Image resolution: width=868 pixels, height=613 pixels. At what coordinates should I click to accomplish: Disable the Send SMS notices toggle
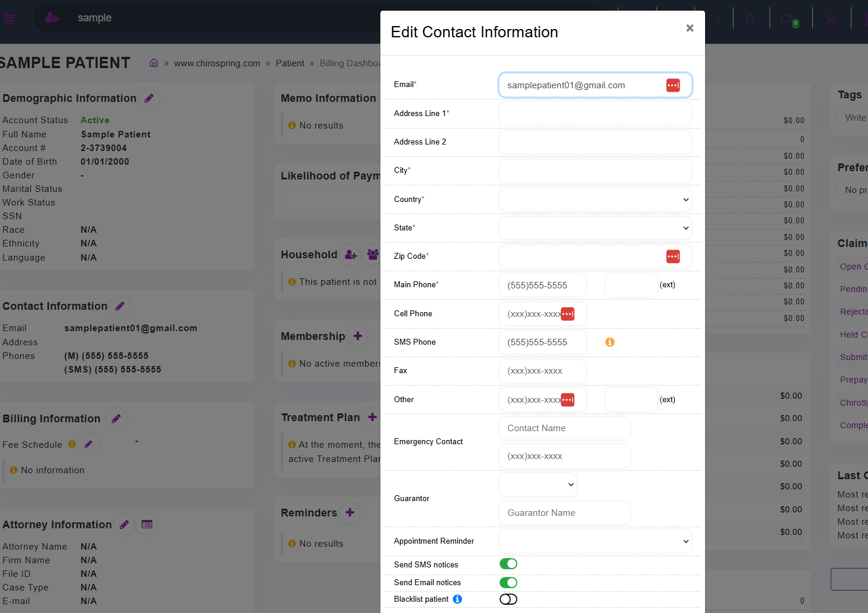pos(508,564)
